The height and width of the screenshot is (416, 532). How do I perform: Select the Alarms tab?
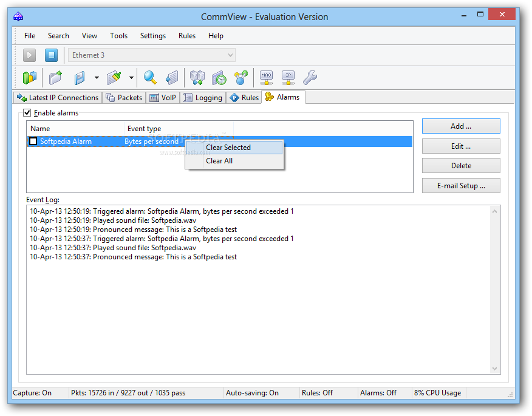click(283, 97)
